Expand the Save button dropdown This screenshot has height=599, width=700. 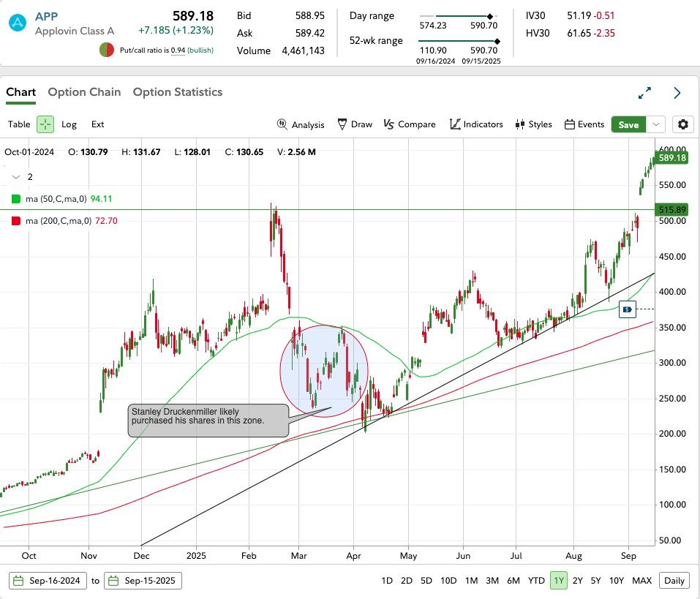point(656,124)
